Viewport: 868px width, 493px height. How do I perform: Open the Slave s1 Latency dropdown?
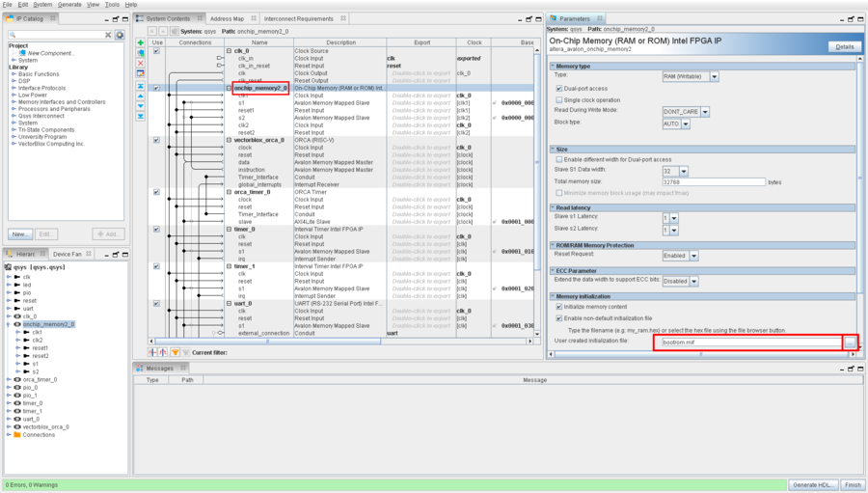coord(674,218)
